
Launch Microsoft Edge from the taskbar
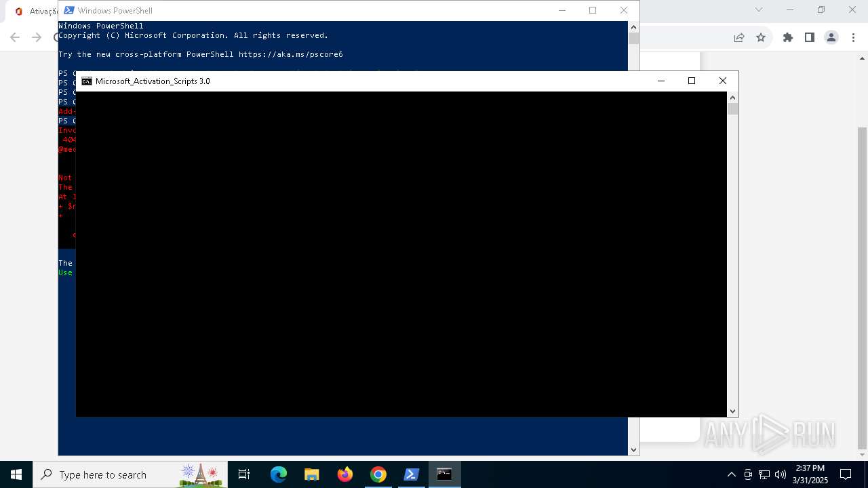pos(279,474)
